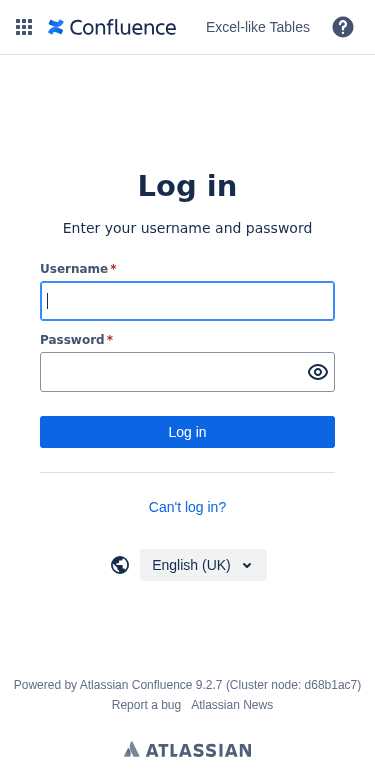Toggle password visibility with the eye icon
The height and width of the screenshot is (782, 375).
tap(318, 372)
